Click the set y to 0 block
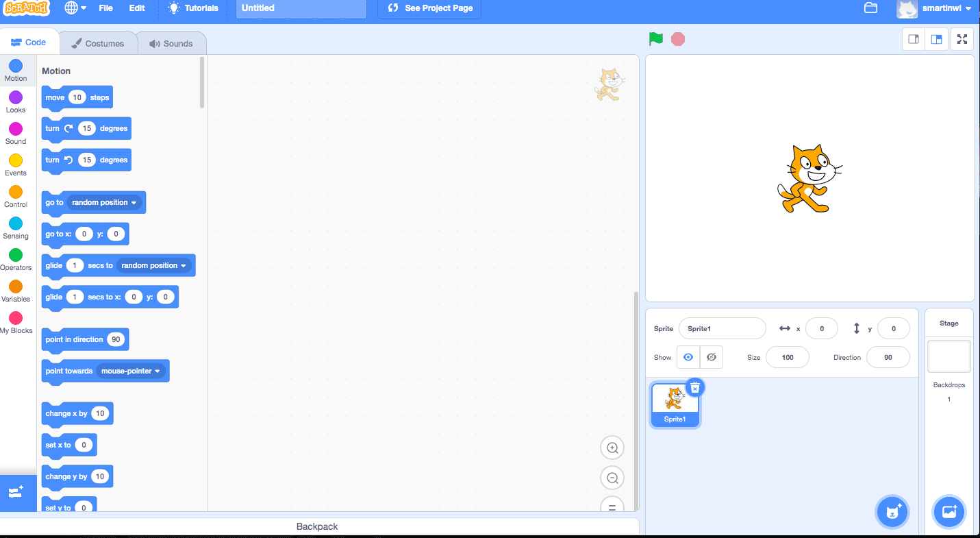Image resolution: width=980 pixels, height=538 pixels. tap(69, 506)
